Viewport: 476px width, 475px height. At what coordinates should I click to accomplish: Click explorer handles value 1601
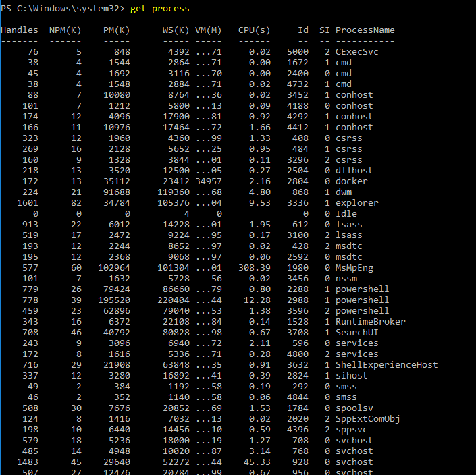(x=28, y=203)
